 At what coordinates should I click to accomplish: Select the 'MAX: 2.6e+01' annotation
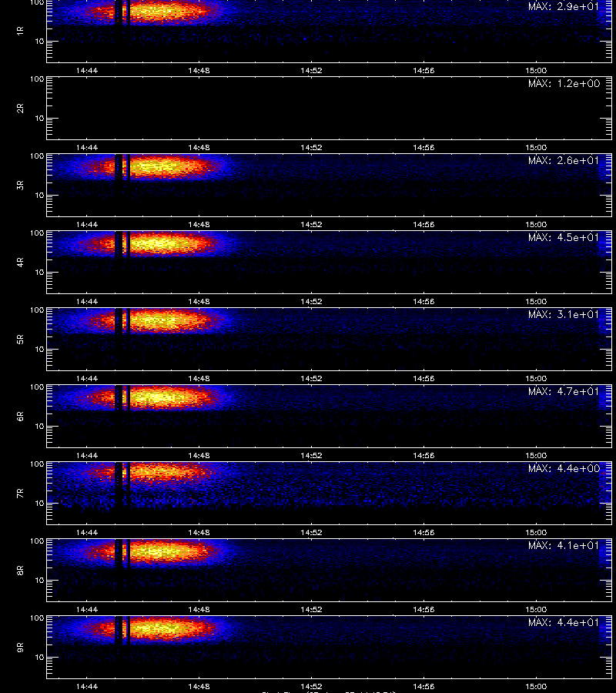click(x=564, y=160)
